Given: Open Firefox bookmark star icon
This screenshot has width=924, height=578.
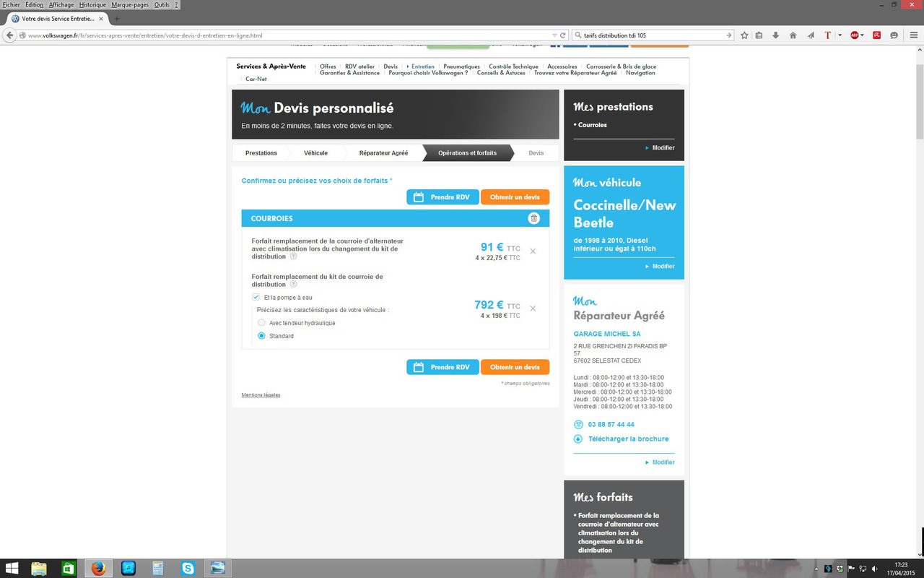Looking at the screenshot, I should coord(744,35).
